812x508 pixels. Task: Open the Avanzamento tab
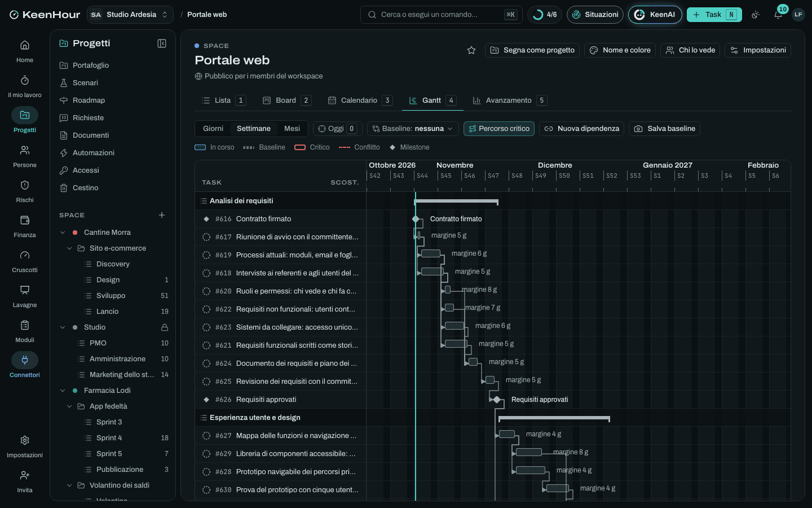(x=509, y=100)
